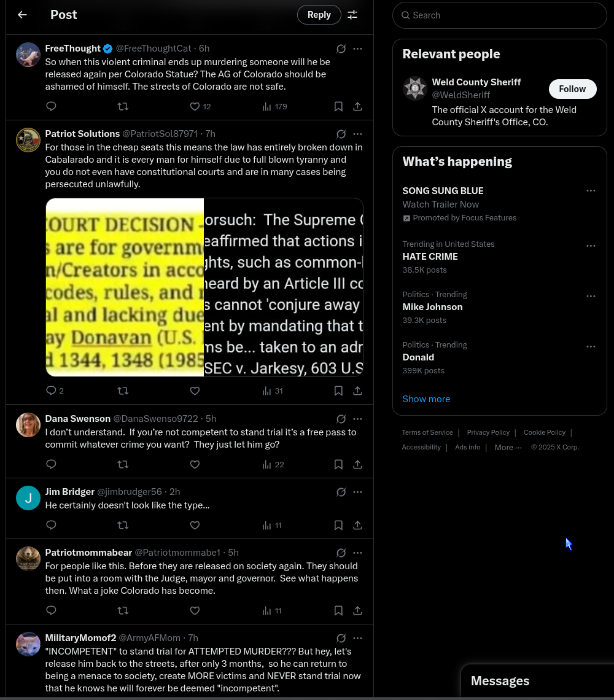Open replies on Patriot Solutions' post

click(55, 391)
